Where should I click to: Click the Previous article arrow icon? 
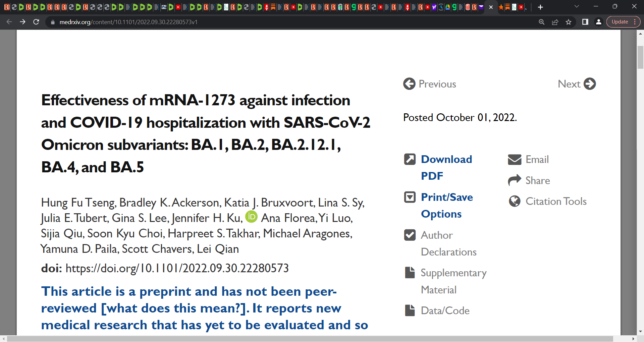click(x=409, y=84)
